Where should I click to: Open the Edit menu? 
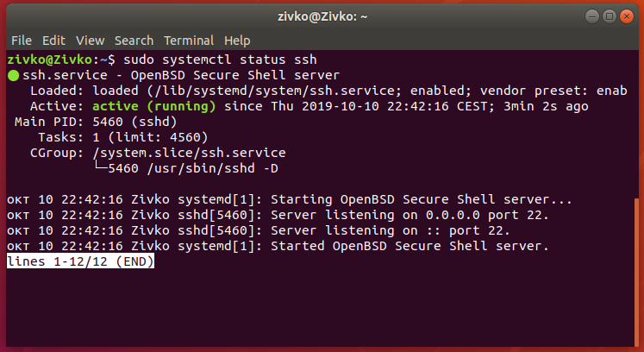53,41
